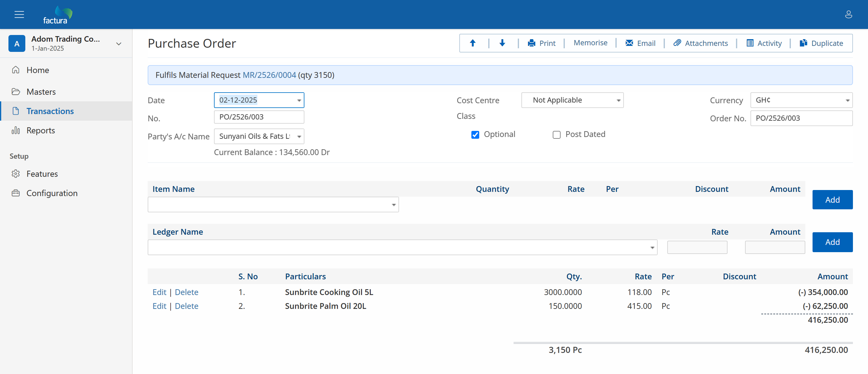The image size is (868, 374).
Task: Delete Sunbrite Palm Oil 20L line
Action: pyautogui.click(x=186, y=306)
